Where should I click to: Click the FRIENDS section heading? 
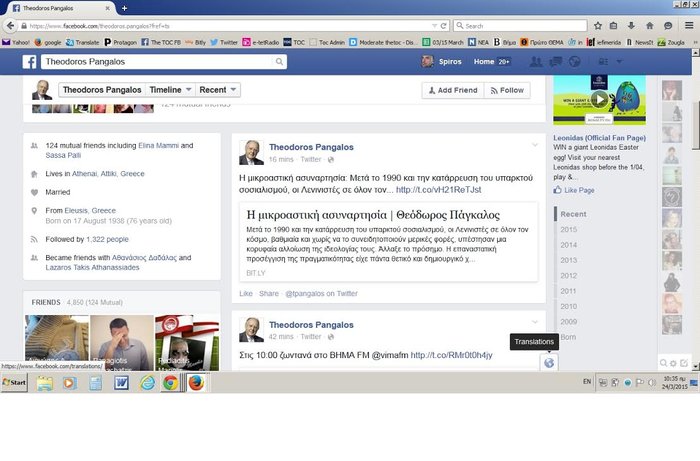46,302
